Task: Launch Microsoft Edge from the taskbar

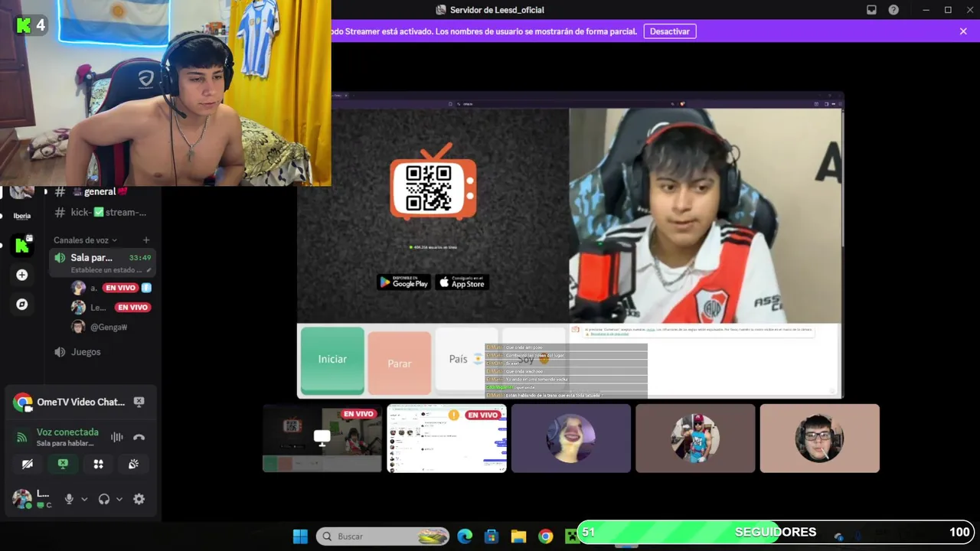Action: (x=465, y=536)
